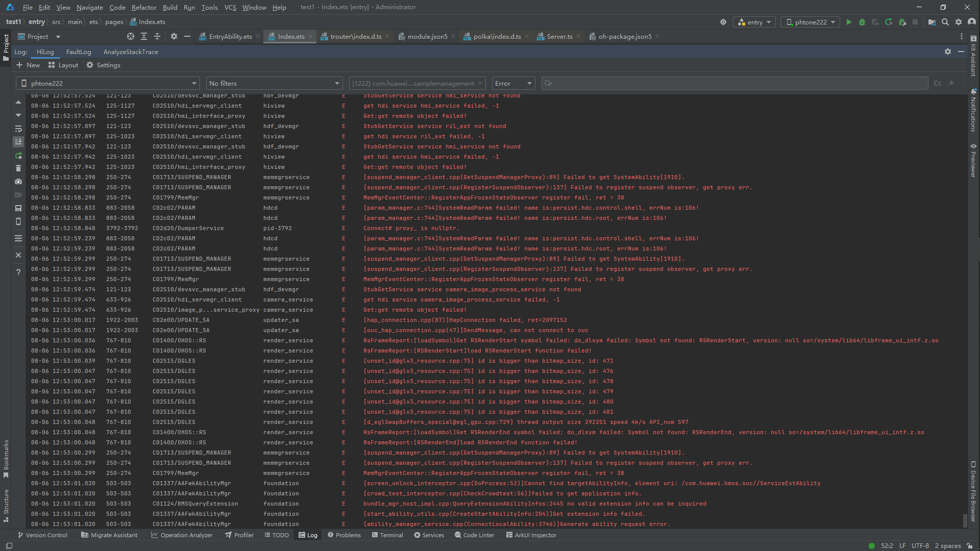Open the No filters dropdown
The image size is (980, 551).
tap(274, 83)
